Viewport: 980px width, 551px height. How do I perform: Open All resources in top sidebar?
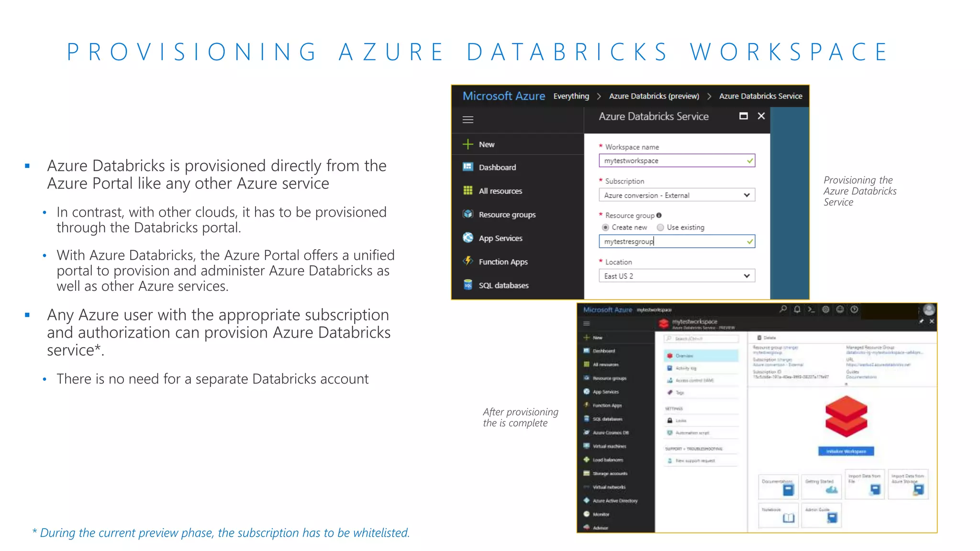[x=500, y=191]
